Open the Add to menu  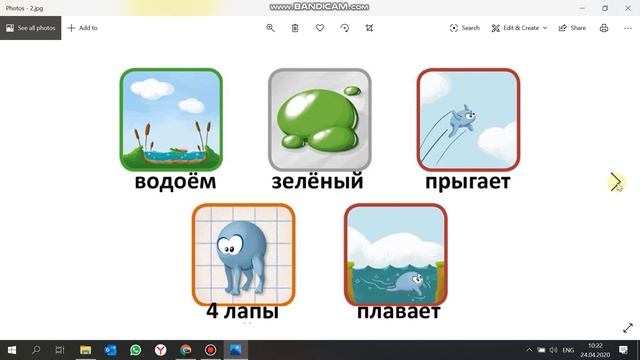click(x=82, y=28)
